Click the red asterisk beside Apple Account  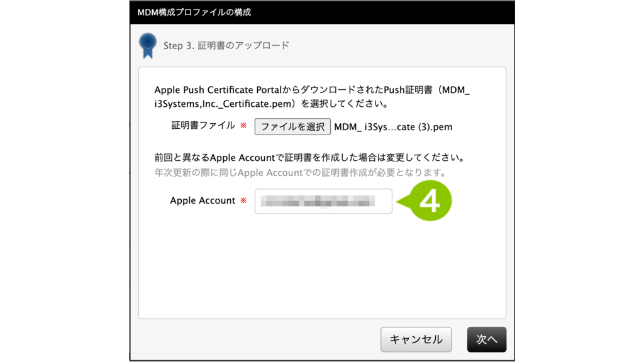tap(243, 200)
